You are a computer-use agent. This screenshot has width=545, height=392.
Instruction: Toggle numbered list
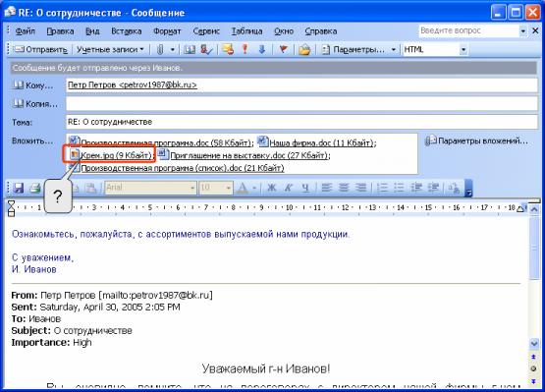pos(382,188)
